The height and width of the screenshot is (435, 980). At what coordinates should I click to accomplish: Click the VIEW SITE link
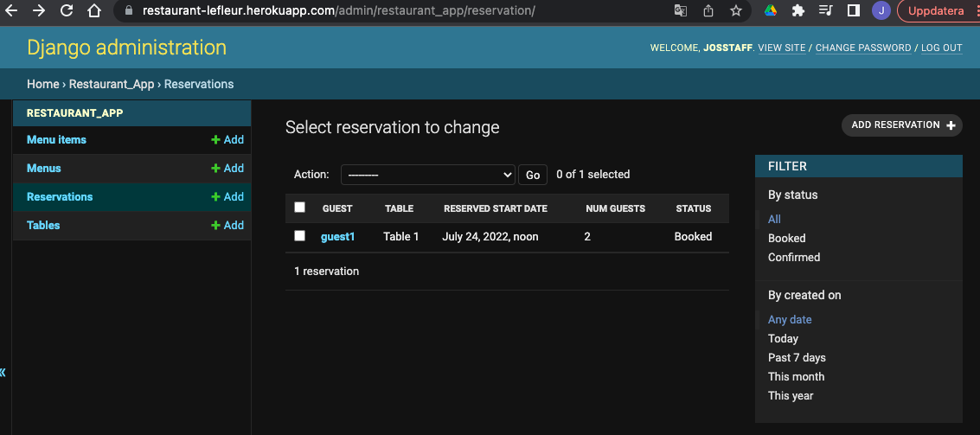pyautogui.click(x=782, y=48)
